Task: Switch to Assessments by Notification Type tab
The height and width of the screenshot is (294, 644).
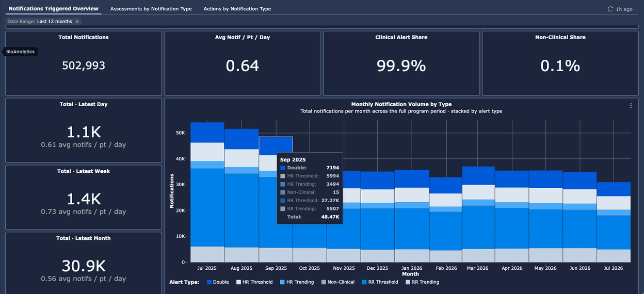Action: 151,9
